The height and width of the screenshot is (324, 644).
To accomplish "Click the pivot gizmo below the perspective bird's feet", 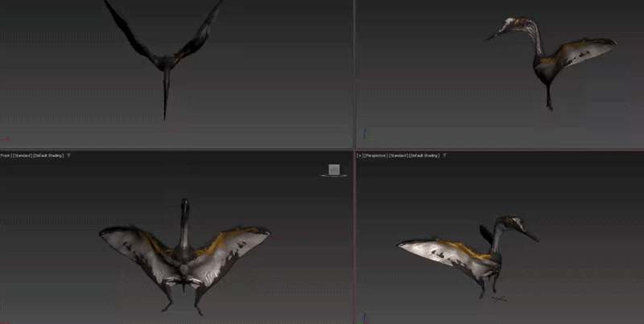I will 499,299.
